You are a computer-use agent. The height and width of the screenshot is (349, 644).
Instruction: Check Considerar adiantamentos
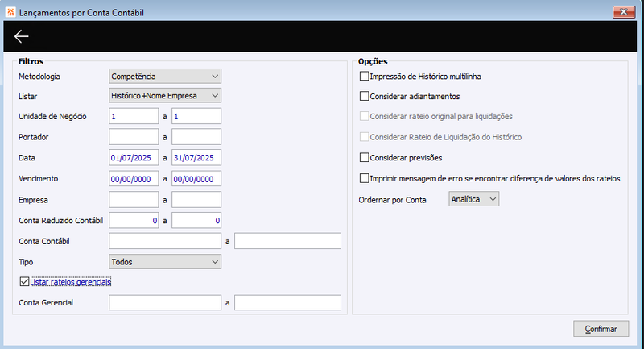[x=364, y=96]
